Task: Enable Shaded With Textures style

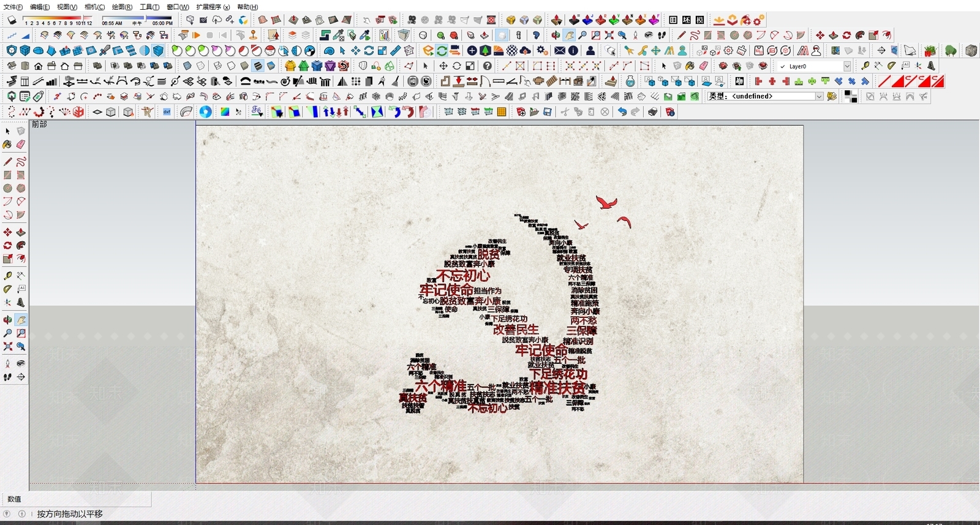Action: 258,66
